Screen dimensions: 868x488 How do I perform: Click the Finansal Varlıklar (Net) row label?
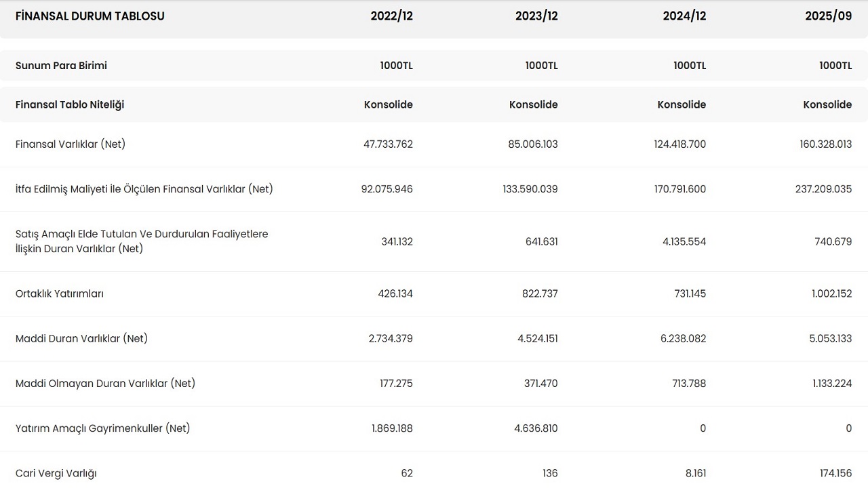coord(71,144)
